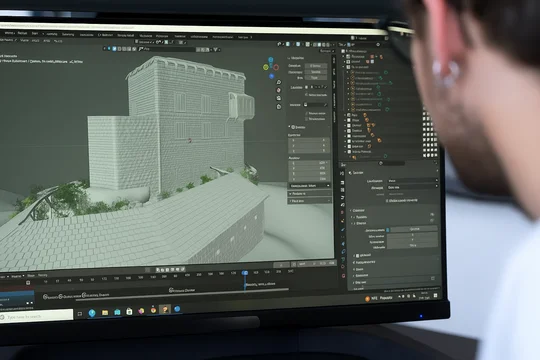Click the bottom button in the sidebar's three-button group
The height and width of the screenshot is (360, 540).
tap(316, 78)
